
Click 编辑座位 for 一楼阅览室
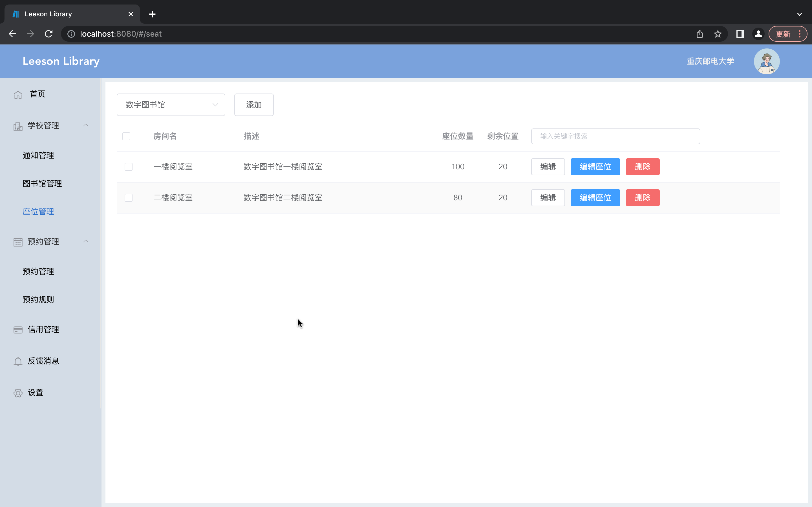pos(595,166)
